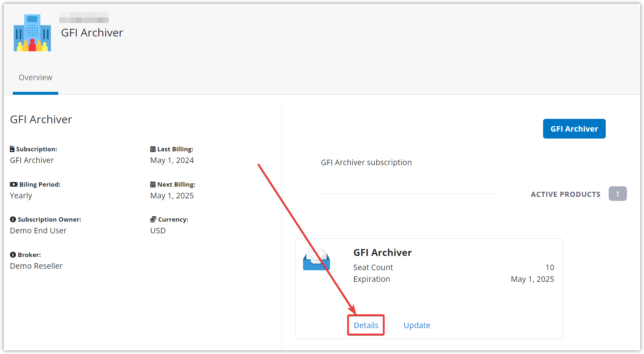Select the 'May 1, 2024' last billing date
644x354 pixels.
172,160
